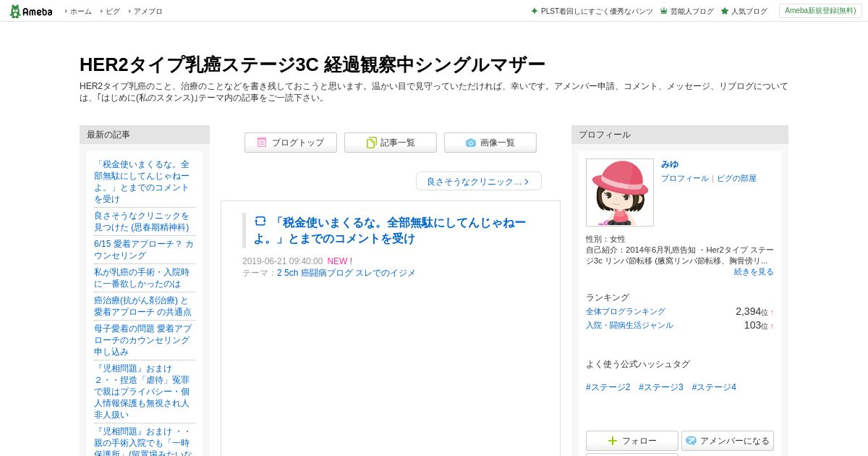Screen dimensions: 868x456
Task: Expand profile with 続きを見る
Action: [754, 271]
